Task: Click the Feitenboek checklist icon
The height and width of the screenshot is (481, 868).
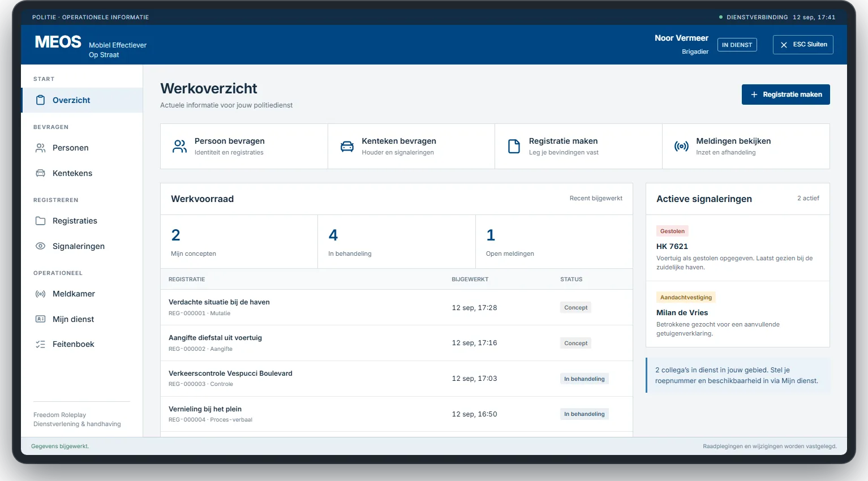Action: 40,344
